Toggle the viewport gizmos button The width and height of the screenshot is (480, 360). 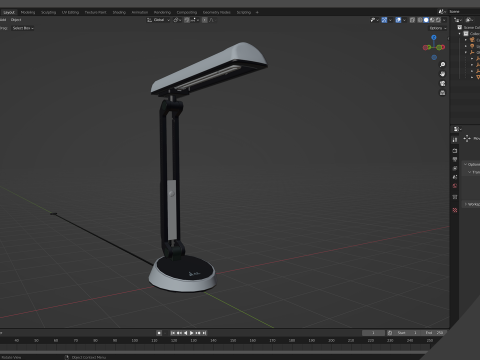click(x=384, y=20)
